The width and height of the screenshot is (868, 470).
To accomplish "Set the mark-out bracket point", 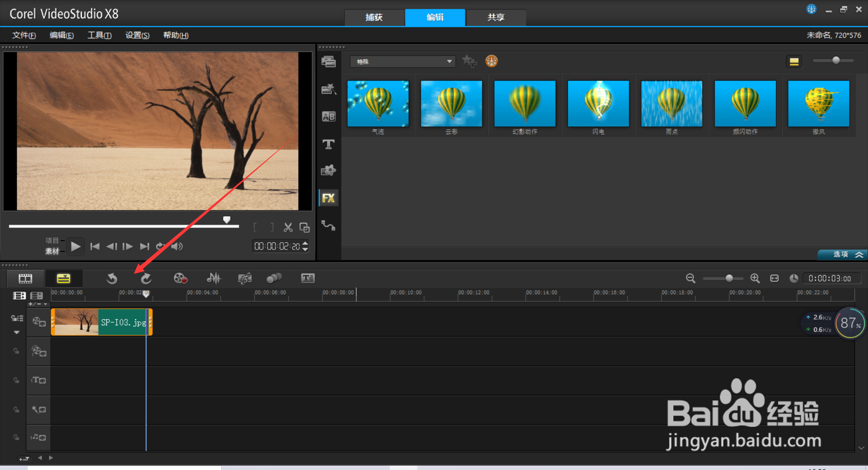I will tap(272, 227).
